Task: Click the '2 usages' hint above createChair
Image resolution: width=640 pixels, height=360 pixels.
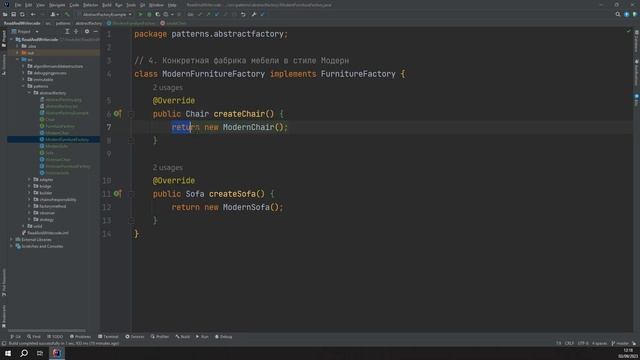Action: pos(168,88)
